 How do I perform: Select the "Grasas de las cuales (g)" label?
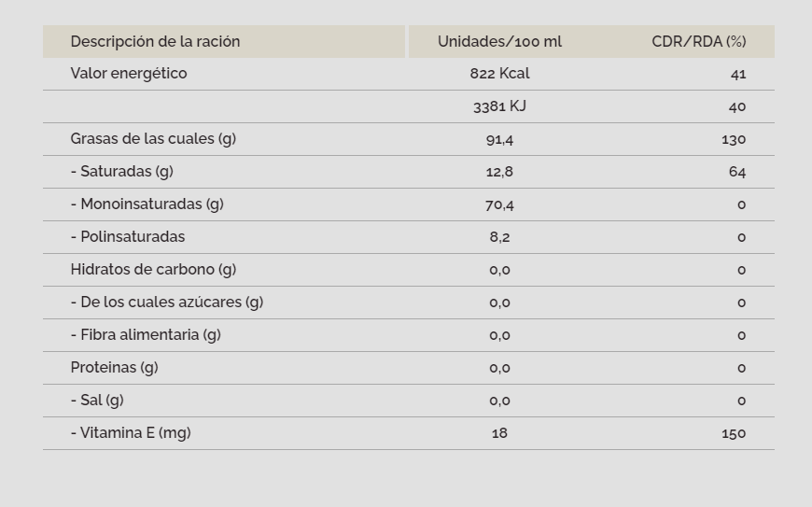(x=153, y=139)
